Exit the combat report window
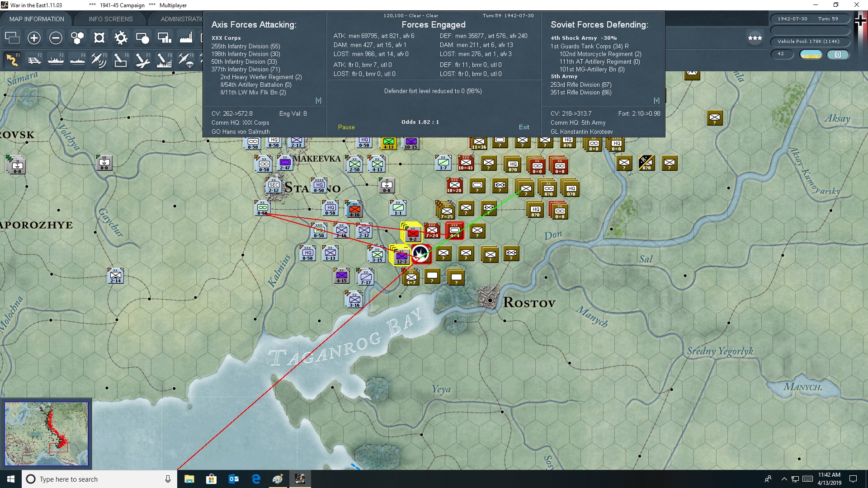 524,127
